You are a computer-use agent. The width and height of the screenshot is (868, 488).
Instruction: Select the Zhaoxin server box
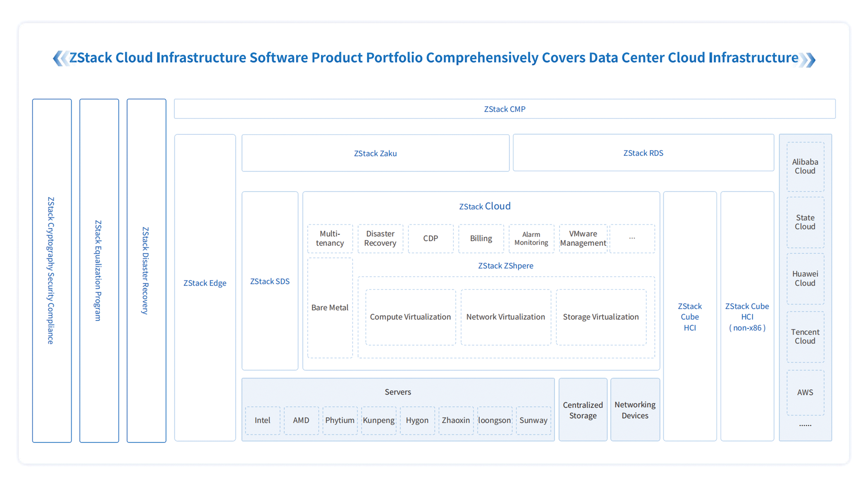[x=456, y=421]
